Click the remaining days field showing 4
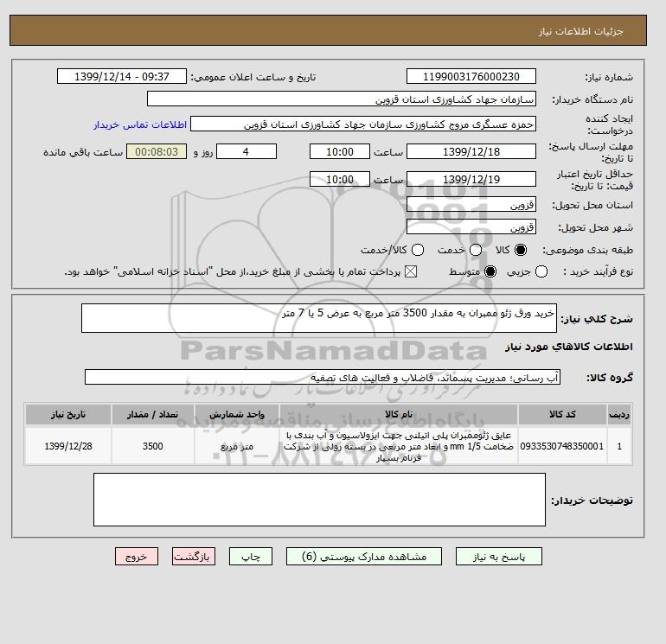This screenshot has width=666, height=644. tap(247, 151)
